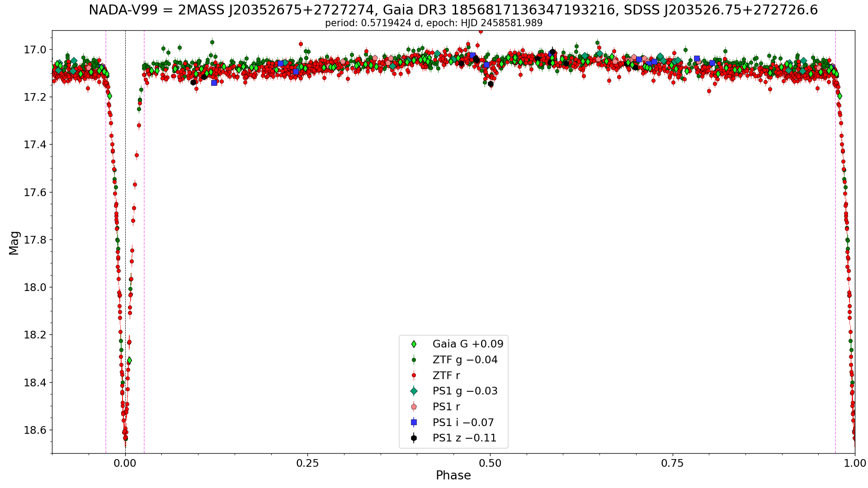Viewport: 868px width, 488px height.
Task: Click the blue PS1 i square near phase 0.12
Action: point(214,83)
